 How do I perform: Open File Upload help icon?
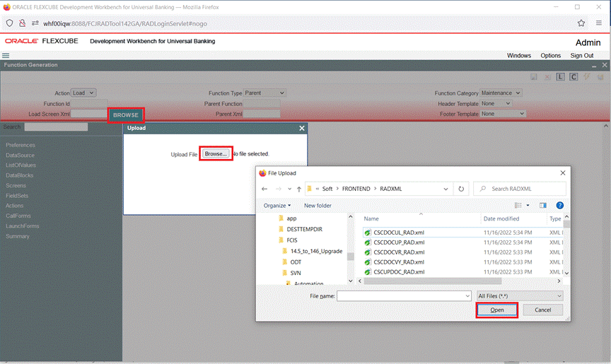coord(559,205)
